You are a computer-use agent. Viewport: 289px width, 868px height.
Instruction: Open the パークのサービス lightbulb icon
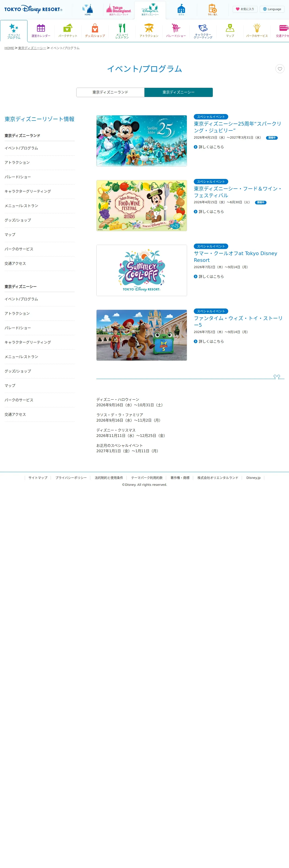(x=257, y=31)
